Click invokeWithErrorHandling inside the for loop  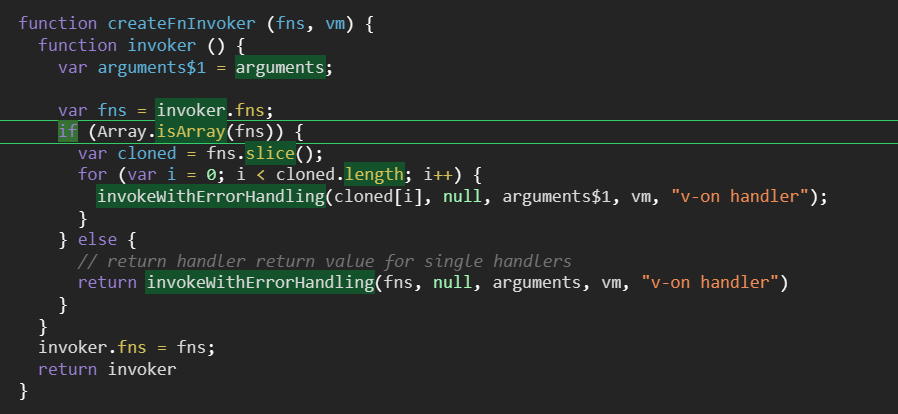point(211,196)
